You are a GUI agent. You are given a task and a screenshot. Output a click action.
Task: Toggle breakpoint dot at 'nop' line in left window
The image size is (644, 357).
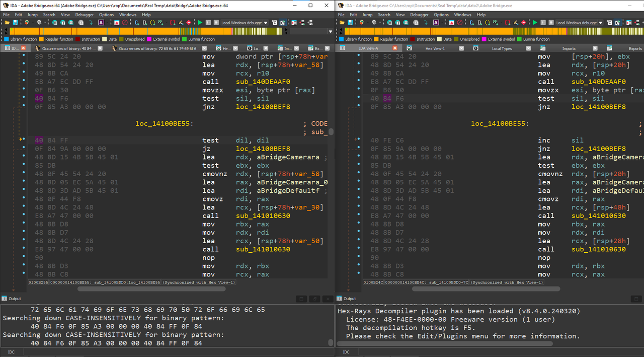tap(24, 257)
